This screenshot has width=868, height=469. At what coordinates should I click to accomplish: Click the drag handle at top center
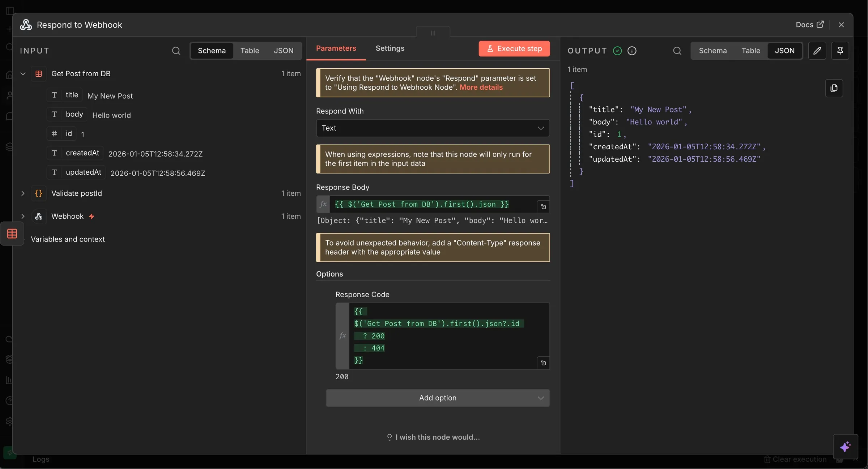(x=433, y=33)
